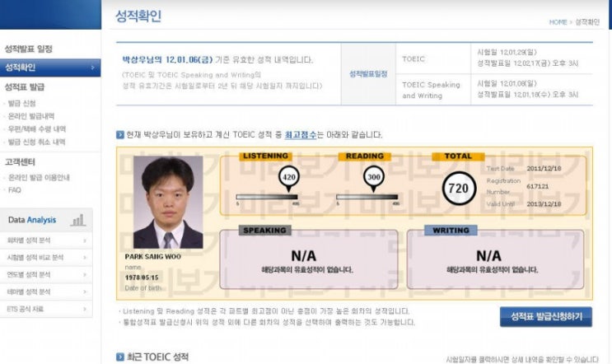Click Data Analysis bar chart icon
The image size is (612, 364).
click(x=78, y=220)
